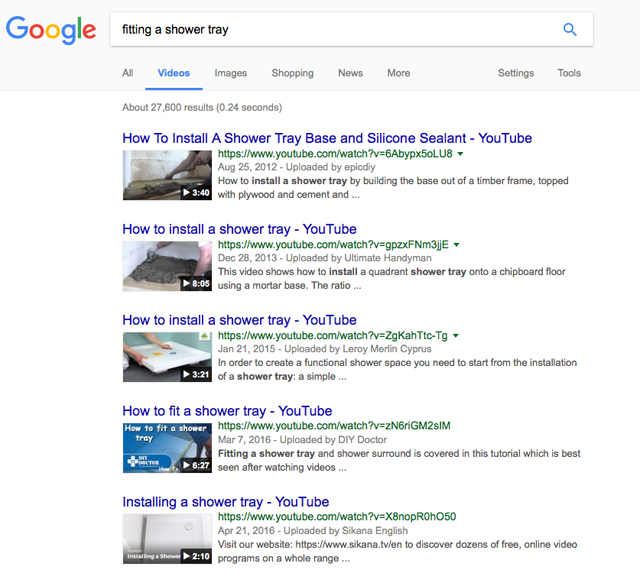Click the 'About 27,600 results' stats text
Screen dimensions: 640x586
202,107
